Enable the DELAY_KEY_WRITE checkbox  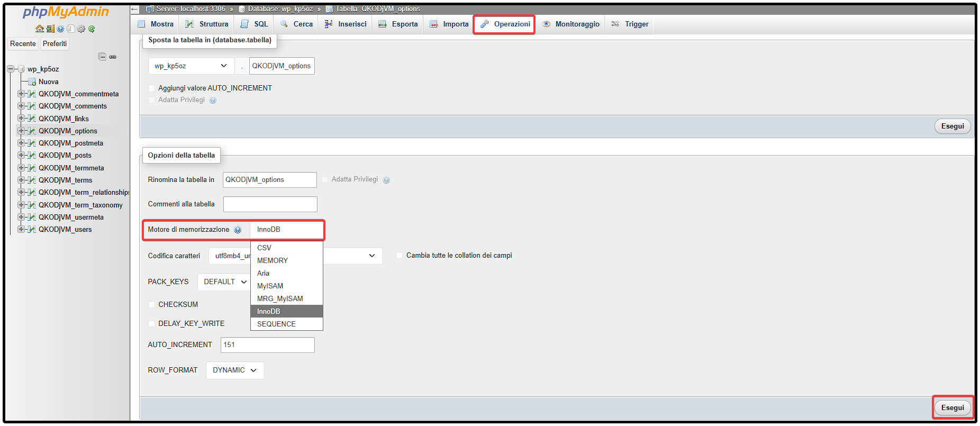tap(152, 323)
